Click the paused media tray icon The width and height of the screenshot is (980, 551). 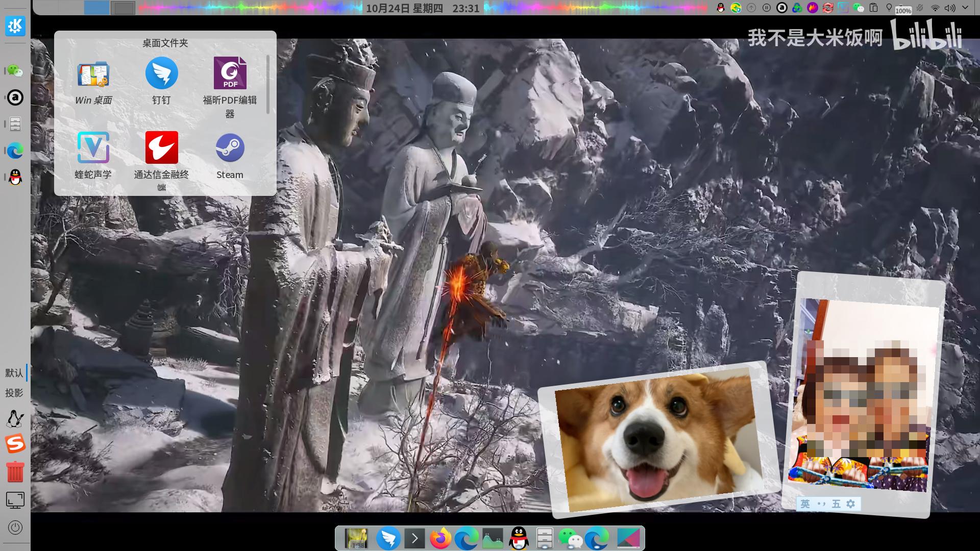(767, 8)
